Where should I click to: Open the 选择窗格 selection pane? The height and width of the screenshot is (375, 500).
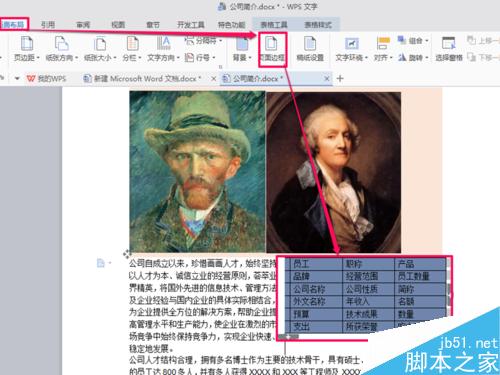click(449, 49)
